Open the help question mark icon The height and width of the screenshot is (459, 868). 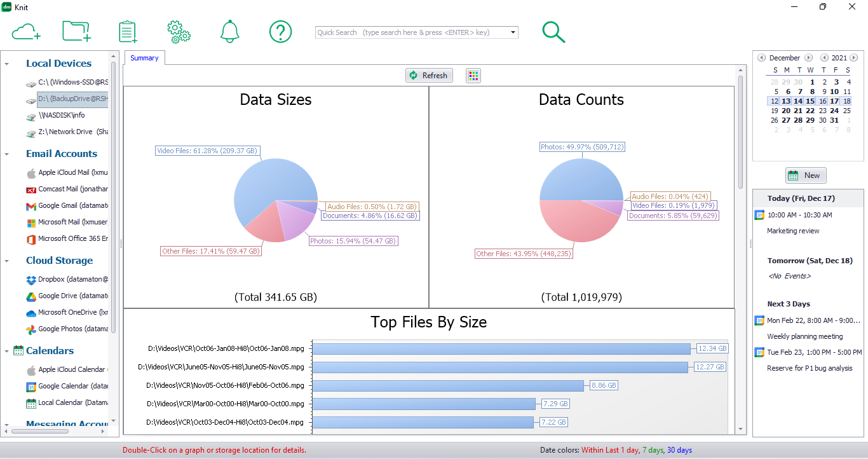tap(280, 31)
